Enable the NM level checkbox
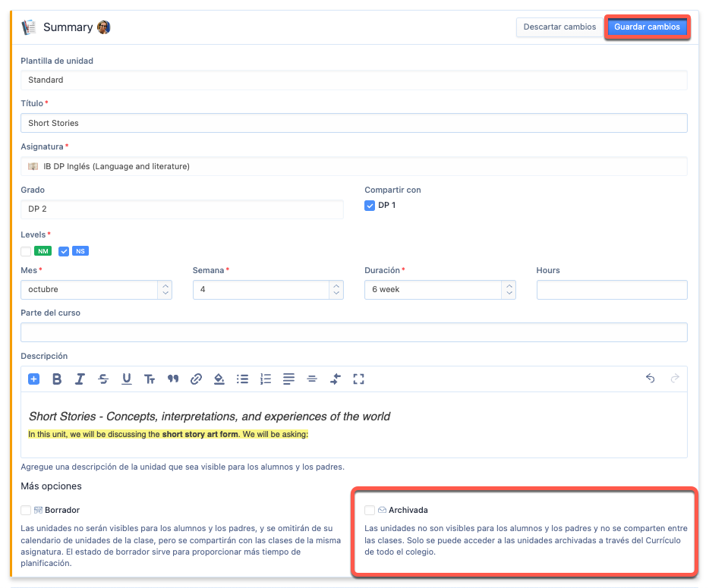Screen dimensions: 709x588 point(27,251)
